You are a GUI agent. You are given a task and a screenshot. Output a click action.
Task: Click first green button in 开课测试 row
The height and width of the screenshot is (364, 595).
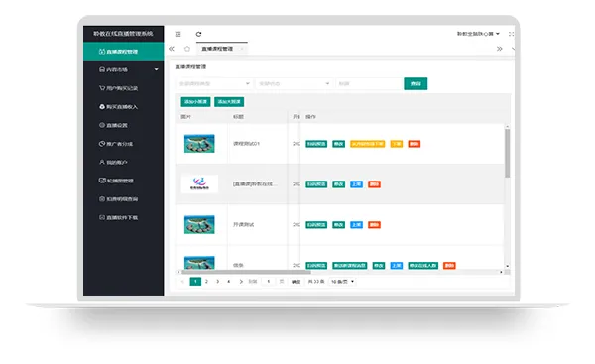[x=316, y=225]
